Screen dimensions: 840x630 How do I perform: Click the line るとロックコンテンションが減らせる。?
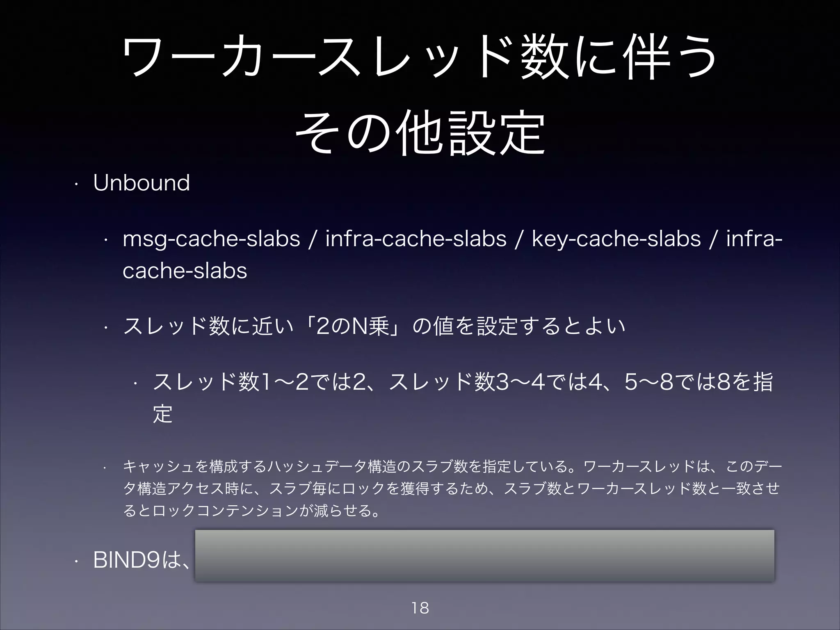[x=251, y=511]
